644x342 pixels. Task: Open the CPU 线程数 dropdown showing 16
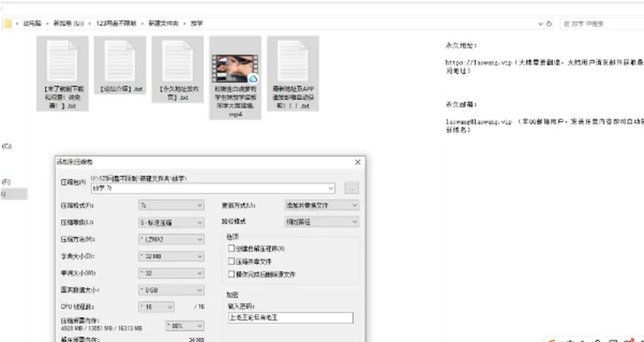tap(156, 306)
